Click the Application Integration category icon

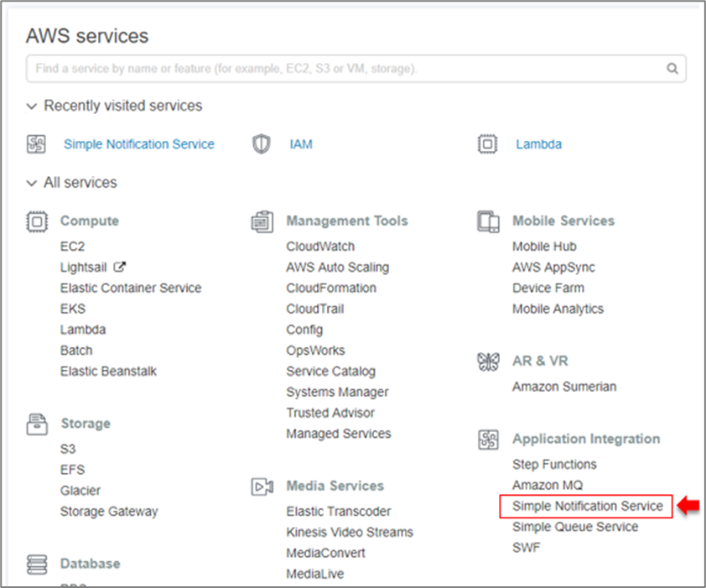[488, 440]
